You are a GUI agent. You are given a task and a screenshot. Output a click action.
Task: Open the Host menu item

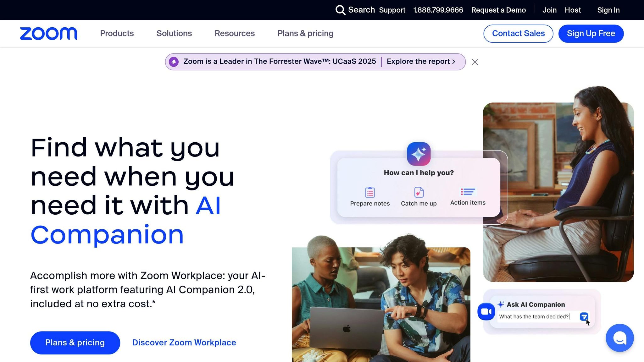pyautogui.click(x=573, y=10)
